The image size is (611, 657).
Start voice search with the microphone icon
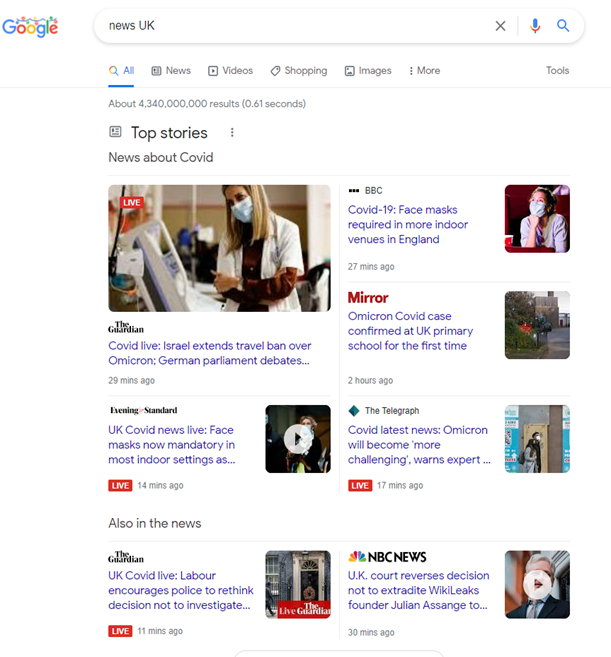pos(535,26)
